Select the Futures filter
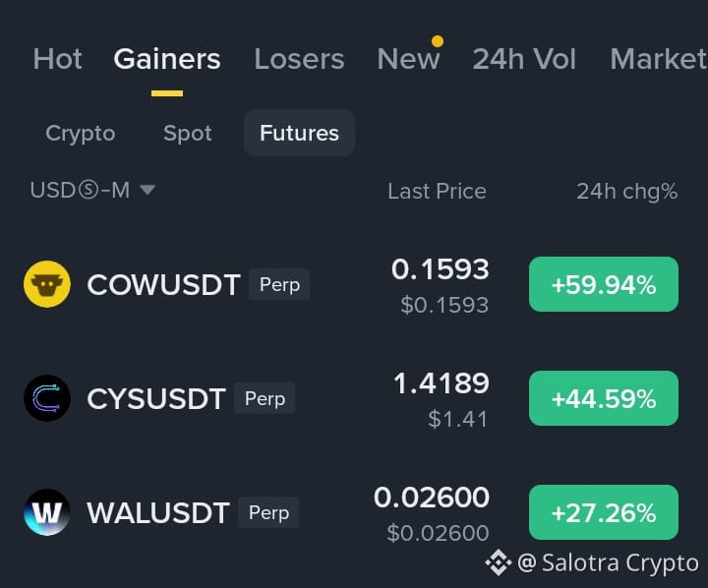Viewport: 708px width, 588px height. click(x=299, y=133)
